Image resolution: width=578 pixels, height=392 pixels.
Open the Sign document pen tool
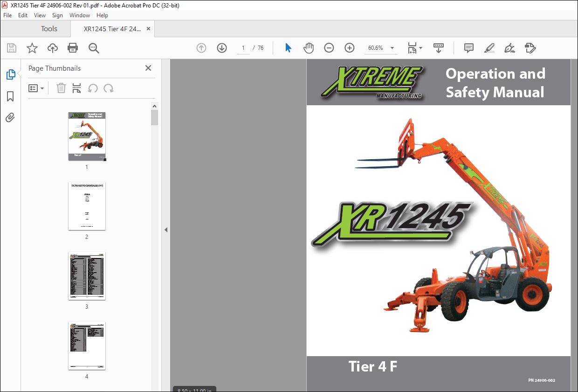(x=510, y=48)
